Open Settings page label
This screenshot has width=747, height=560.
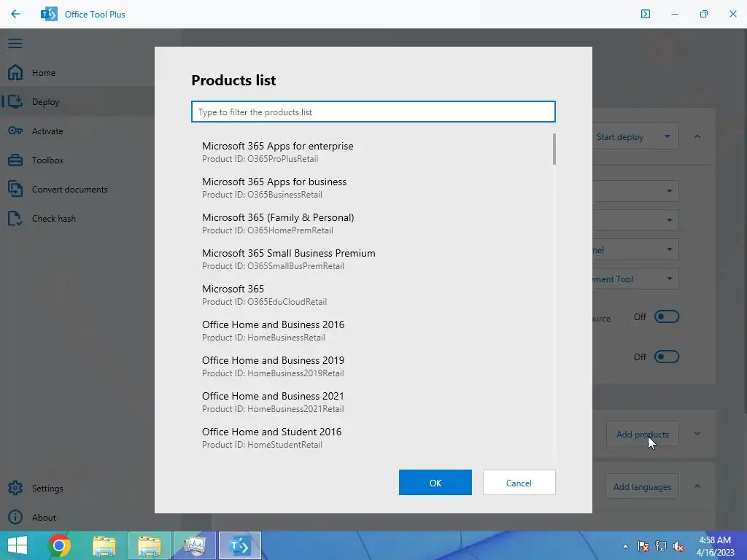coord(47,488)
